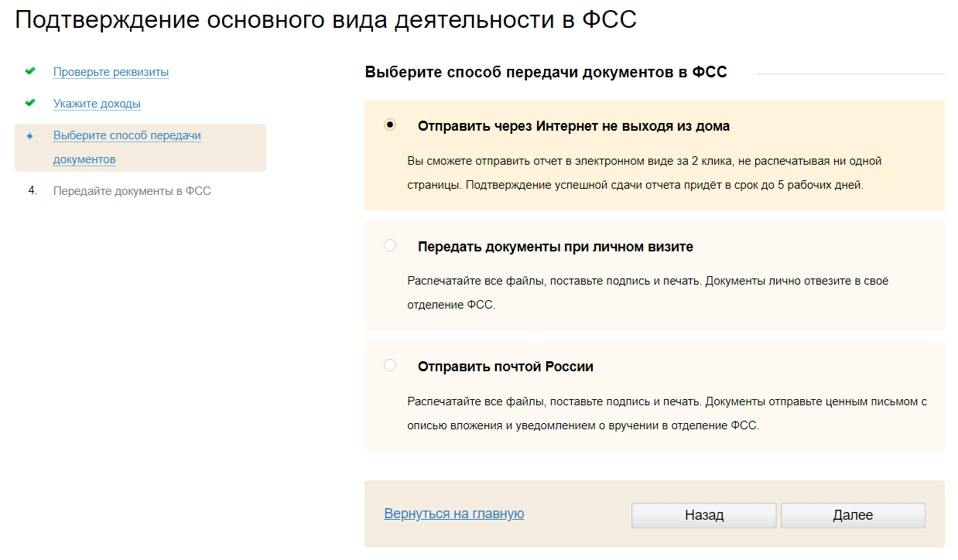Click step 4 Передайте документы в ФСС

pyautogui.click(x=132, y=191)
